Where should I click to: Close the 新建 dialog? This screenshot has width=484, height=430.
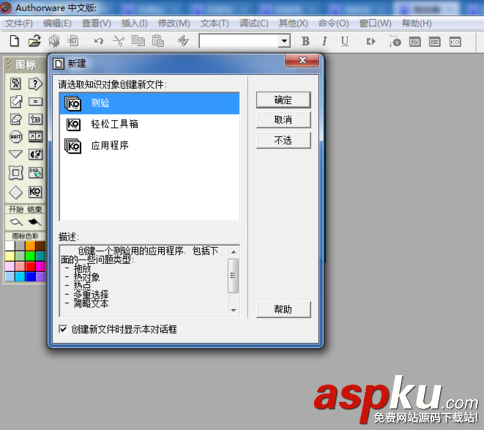click(x=302, y=60)
